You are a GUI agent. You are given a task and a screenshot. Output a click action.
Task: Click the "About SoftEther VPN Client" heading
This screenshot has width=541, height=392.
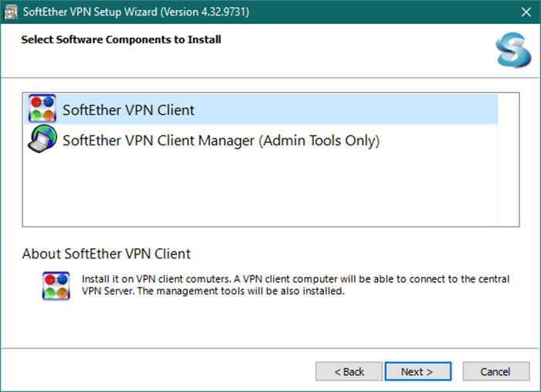pos(106,254)
